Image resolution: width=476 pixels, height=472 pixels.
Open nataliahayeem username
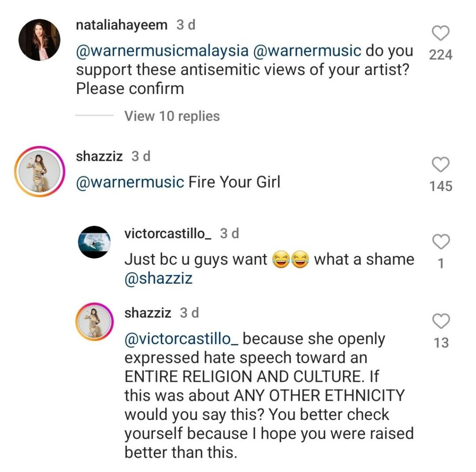pos(122,25)
